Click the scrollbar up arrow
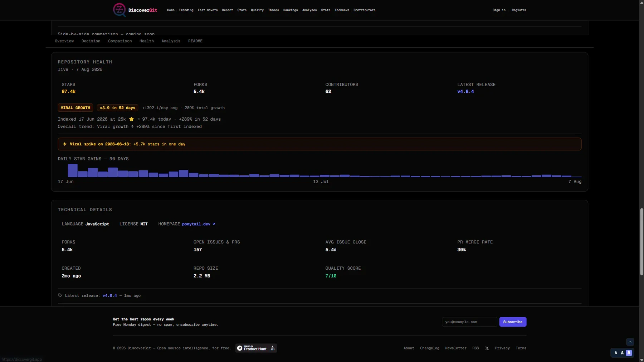644x362 pixels. click(641, 2)
